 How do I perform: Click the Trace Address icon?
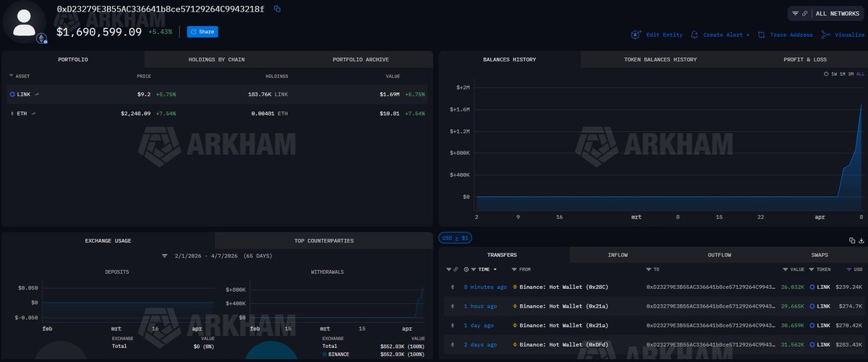click(x=762, y=34)
